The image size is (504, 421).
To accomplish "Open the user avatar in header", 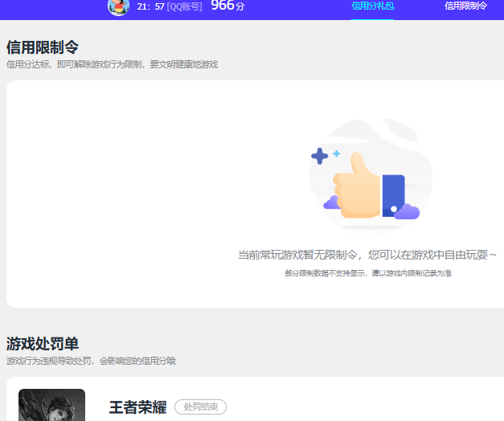I will click(x=119, y=7).
